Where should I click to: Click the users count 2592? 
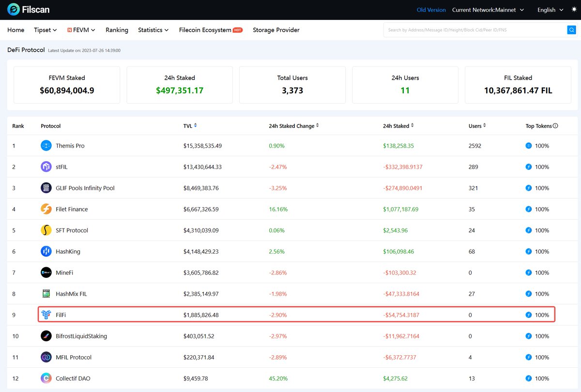coord(475,146)
